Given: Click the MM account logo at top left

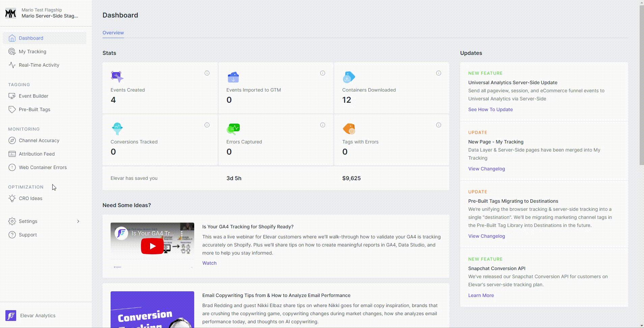Looking at the screenshot, I should coord(11,13).
